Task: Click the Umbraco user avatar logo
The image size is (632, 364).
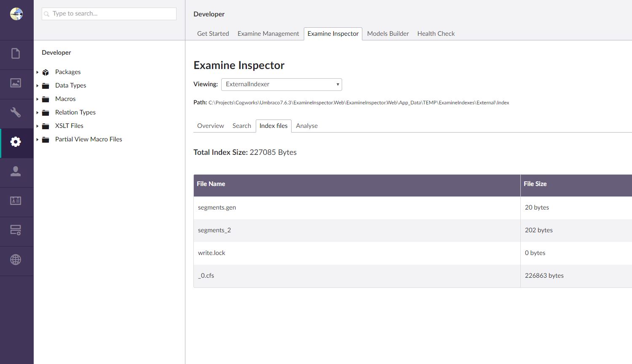Action: [x=16, y=14]
